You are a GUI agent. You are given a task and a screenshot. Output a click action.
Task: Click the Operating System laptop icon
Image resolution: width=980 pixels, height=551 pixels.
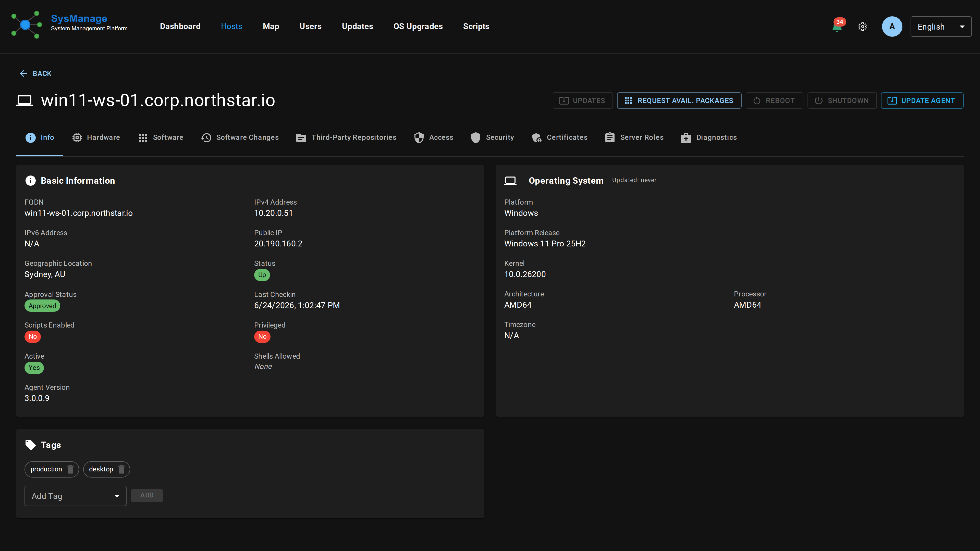[510, 181]
